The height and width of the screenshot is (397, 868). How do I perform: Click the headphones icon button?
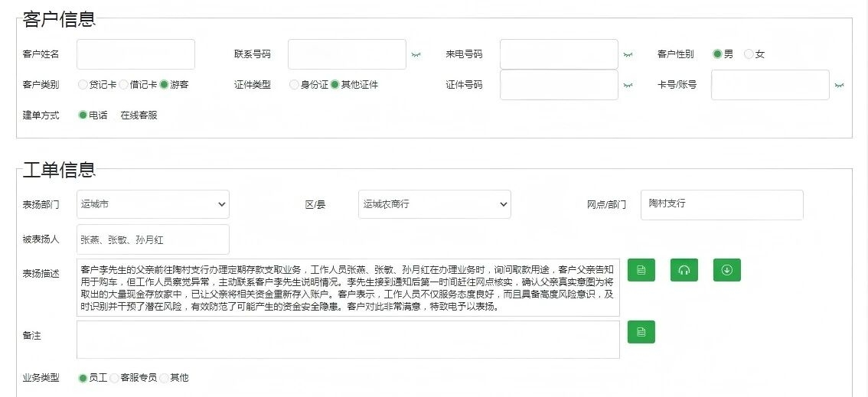pos(684,270)
